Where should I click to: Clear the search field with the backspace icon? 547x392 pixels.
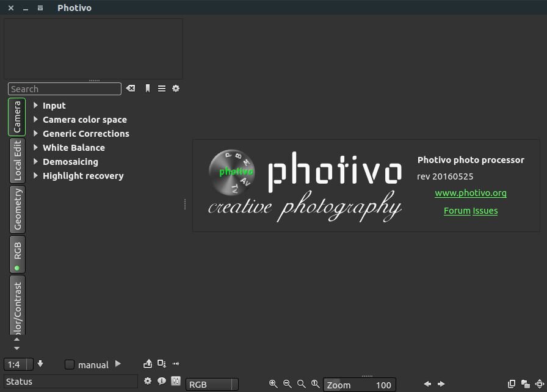click(x=131, y=89)
